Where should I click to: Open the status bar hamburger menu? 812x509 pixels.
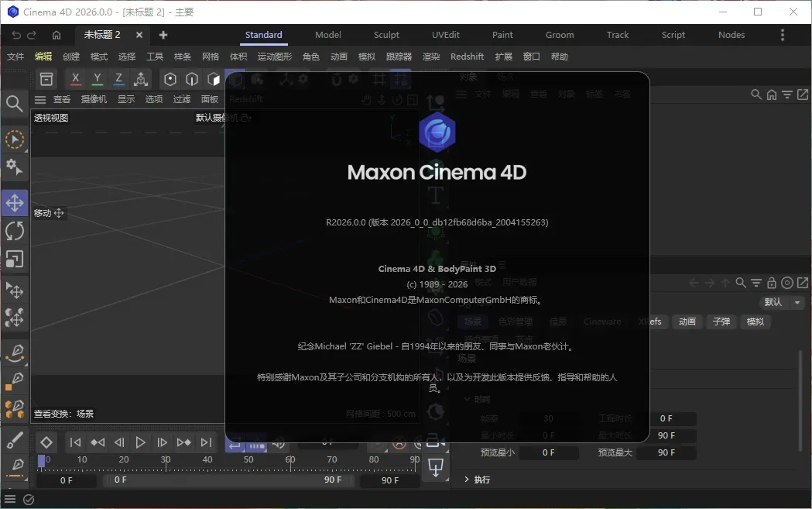coord(10,499)
